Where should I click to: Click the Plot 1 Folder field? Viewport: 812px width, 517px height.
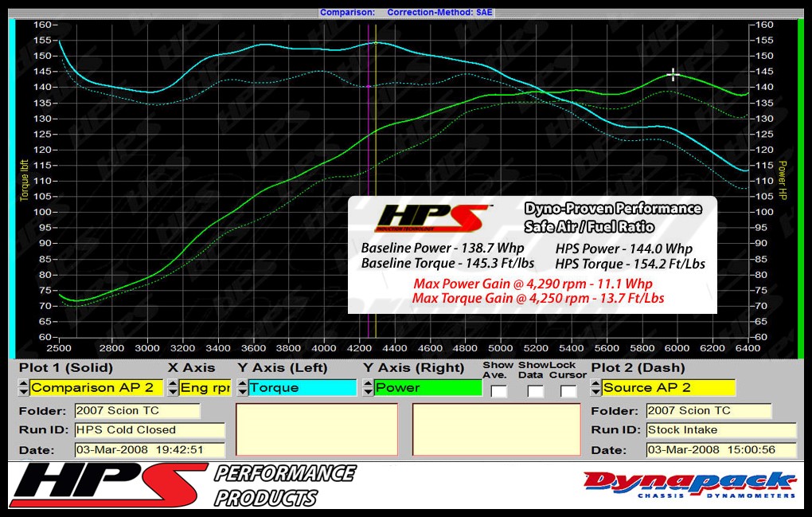point(137,411)
